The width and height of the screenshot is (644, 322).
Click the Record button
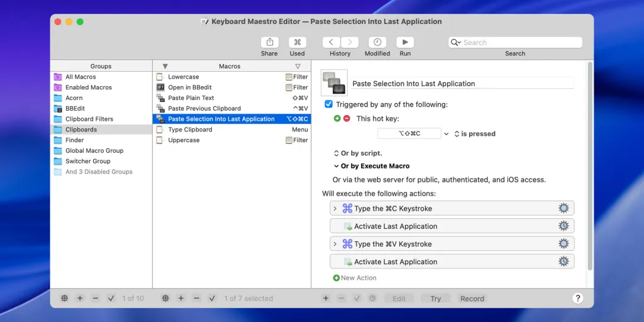click(x=472, y=299)
